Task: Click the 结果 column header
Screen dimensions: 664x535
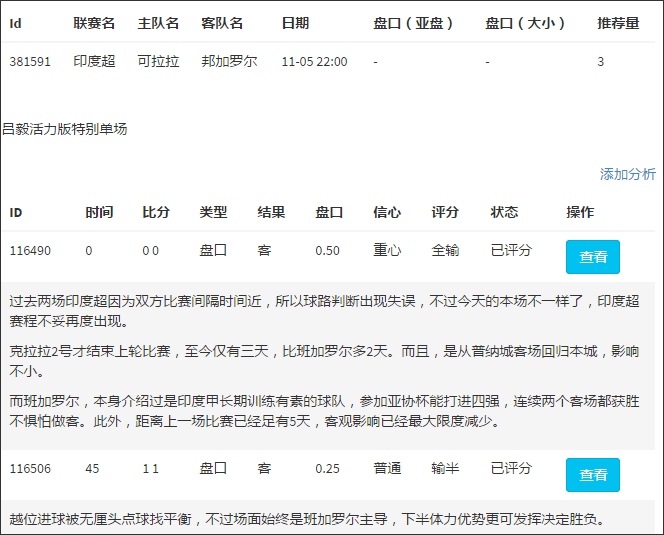Action: (271, 212)
